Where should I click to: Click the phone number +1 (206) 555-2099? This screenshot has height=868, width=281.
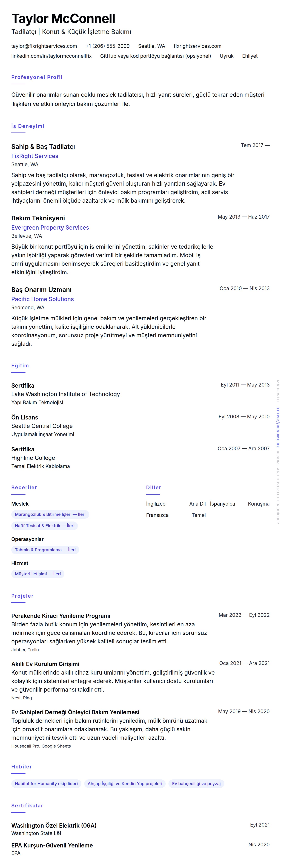(107, 46)
